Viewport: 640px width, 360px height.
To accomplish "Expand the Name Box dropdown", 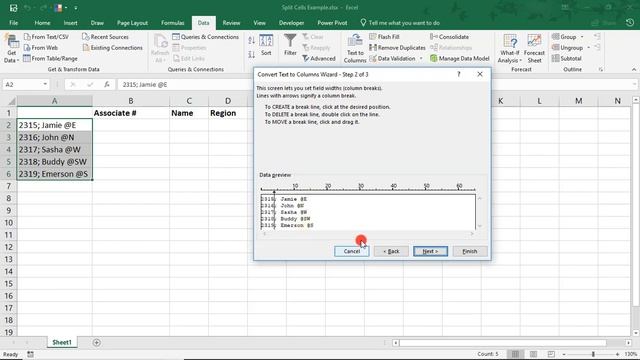I will [45, 84].
